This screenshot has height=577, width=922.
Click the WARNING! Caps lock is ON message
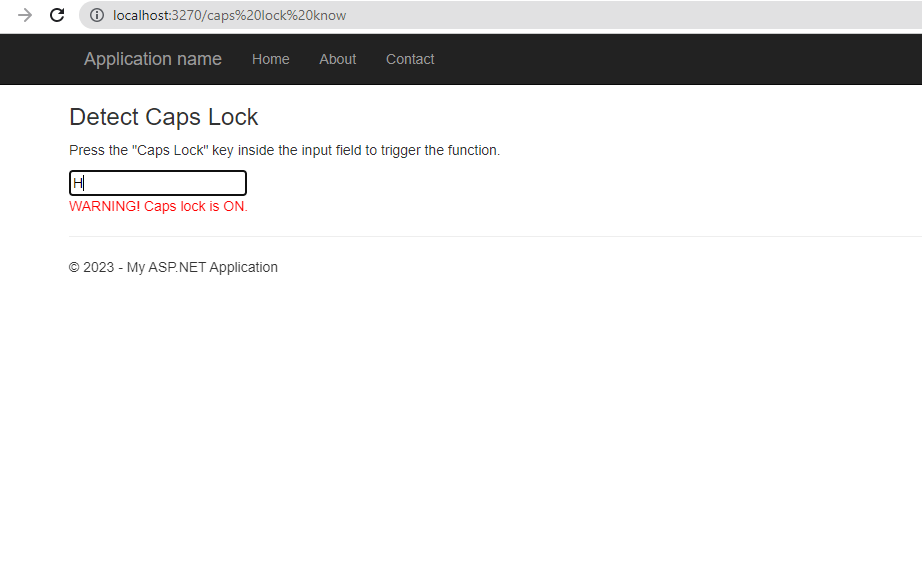157,206
